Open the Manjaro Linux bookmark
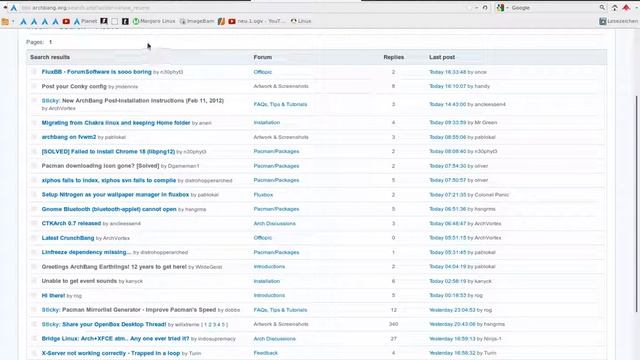This screenshot has height=360, width=640. click(154, 21)
